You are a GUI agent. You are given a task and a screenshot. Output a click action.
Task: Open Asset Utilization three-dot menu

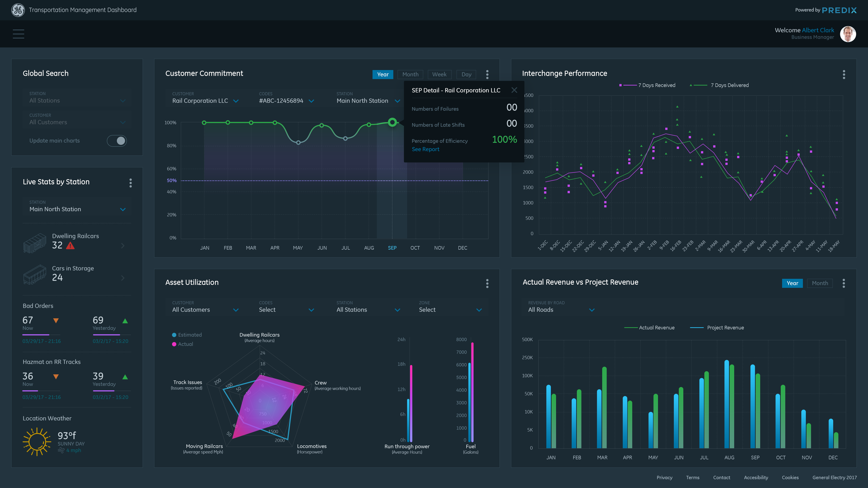click(x=487, y=283)
